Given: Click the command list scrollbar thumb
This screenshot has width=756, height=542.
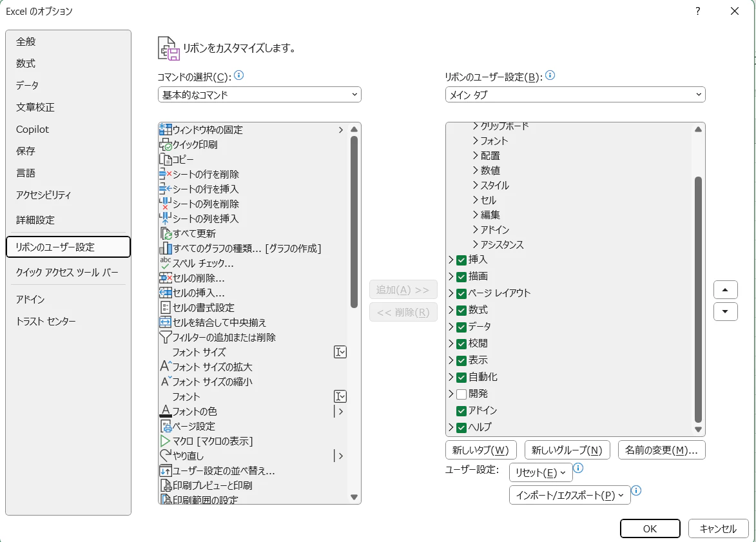Looking at the screenshot, I should [x=354, y=222].
